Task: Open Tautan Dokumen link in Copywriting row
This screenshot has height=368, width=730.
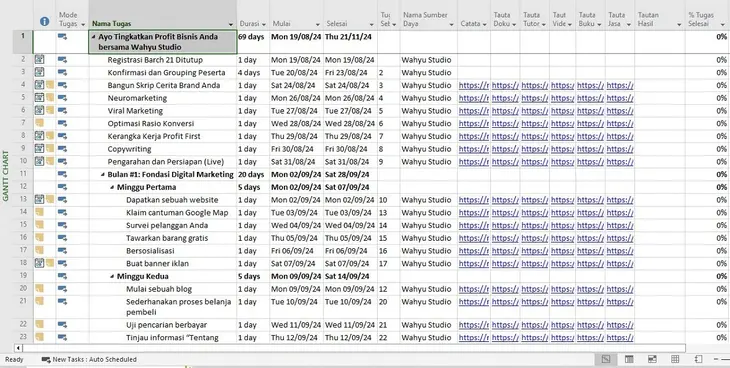Action: (505, 149)
